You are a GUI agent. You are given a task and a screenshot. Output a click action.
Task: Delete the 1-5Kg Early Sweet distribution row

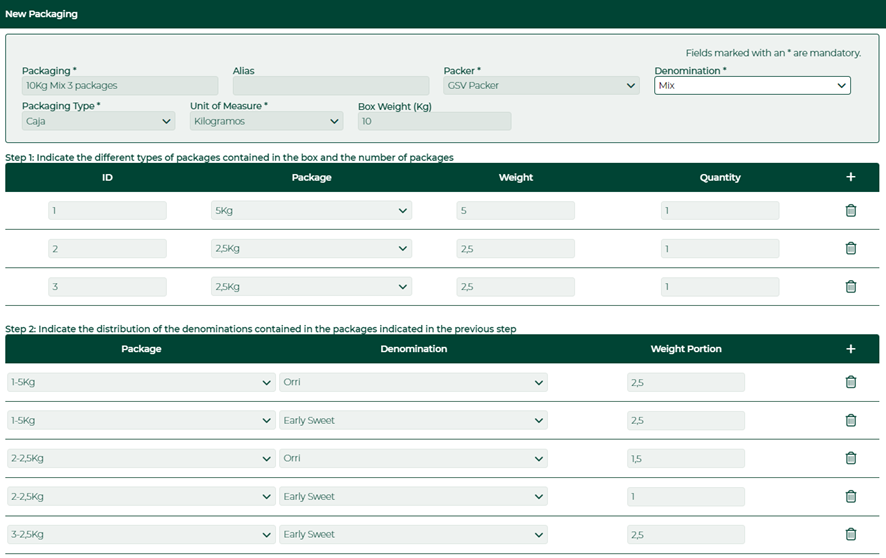pyautogui.click(x=850, y=420)
